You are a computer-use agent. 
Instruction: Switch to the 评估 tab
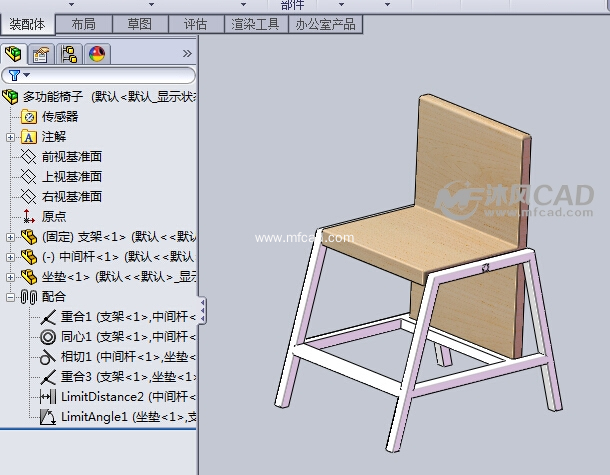tap(196, 25)
